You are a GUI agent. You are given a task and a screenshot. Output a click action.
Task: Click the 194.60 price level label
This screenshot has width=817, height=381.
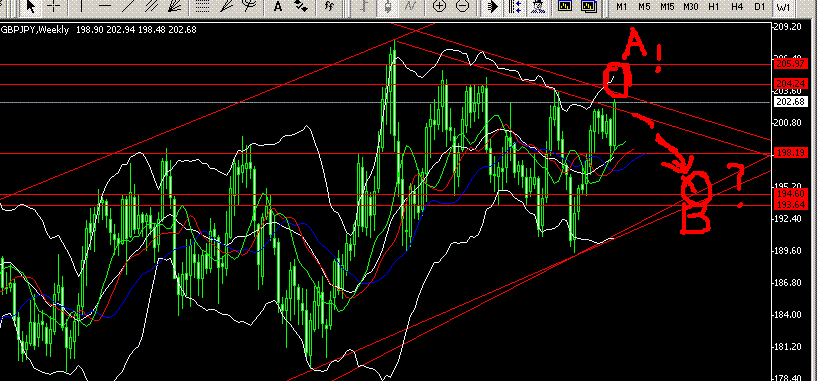click(790, 194)
